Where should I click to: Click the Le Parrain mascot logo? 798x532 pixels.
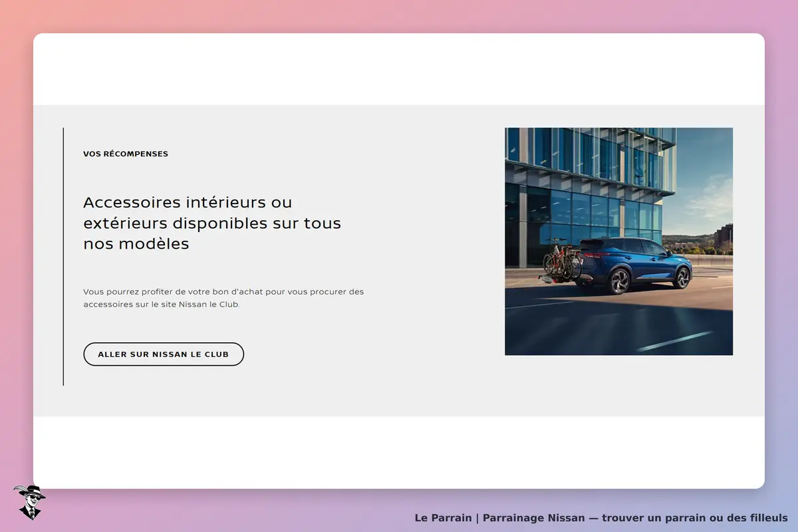(29, 502)
